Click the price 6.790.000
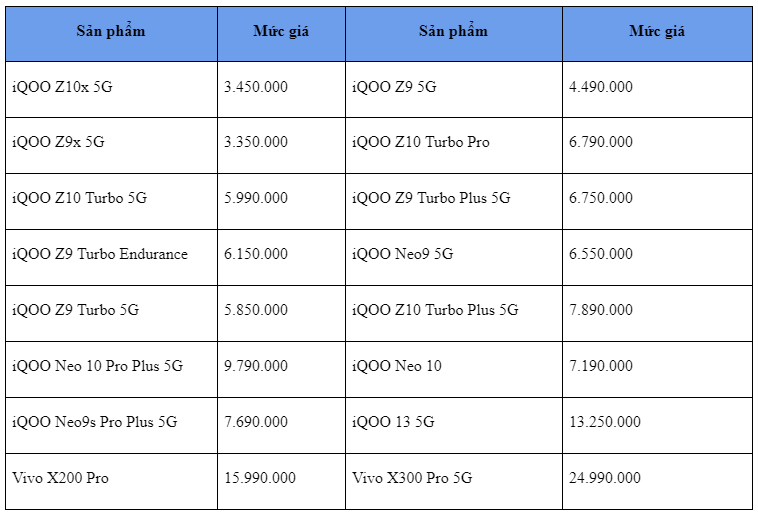Viewport: 758px width, 516px height. tap(601, 142)
